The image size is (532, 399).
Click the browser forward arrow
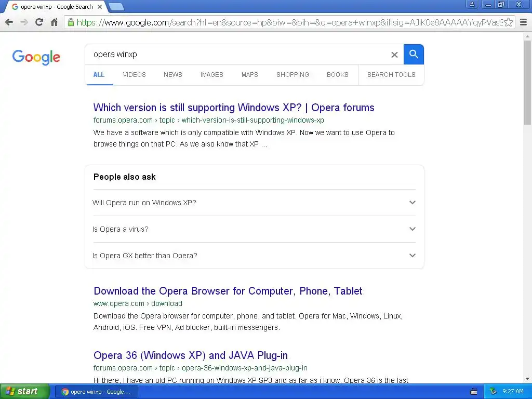click(x=24, y=22)
